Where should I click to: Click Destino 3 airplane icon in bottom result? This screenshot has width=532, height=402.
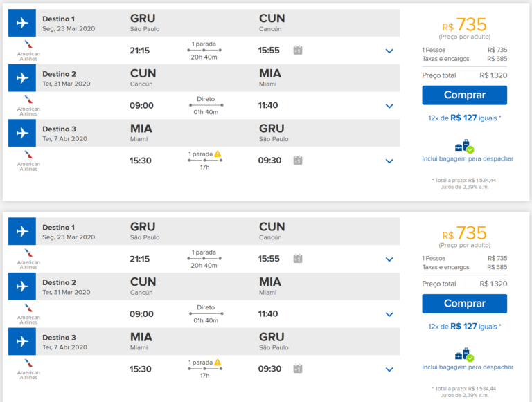[x=21, y=342]
